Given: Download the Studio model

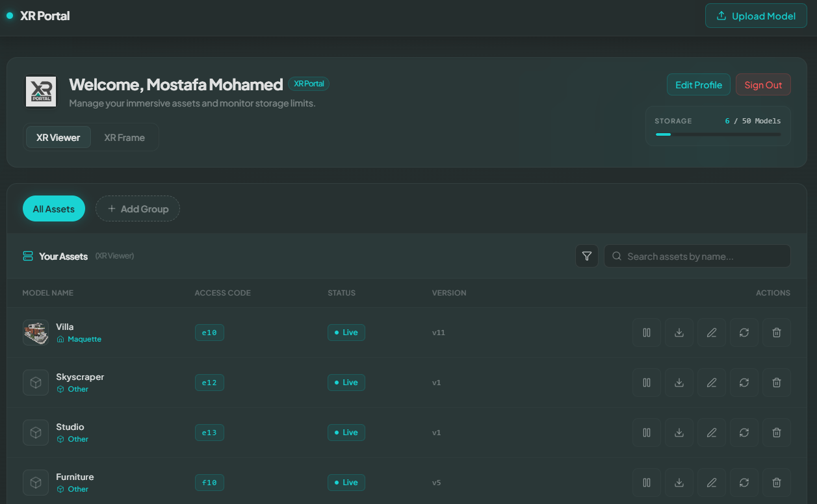Looking at the screenshot, I should [679, 433].
